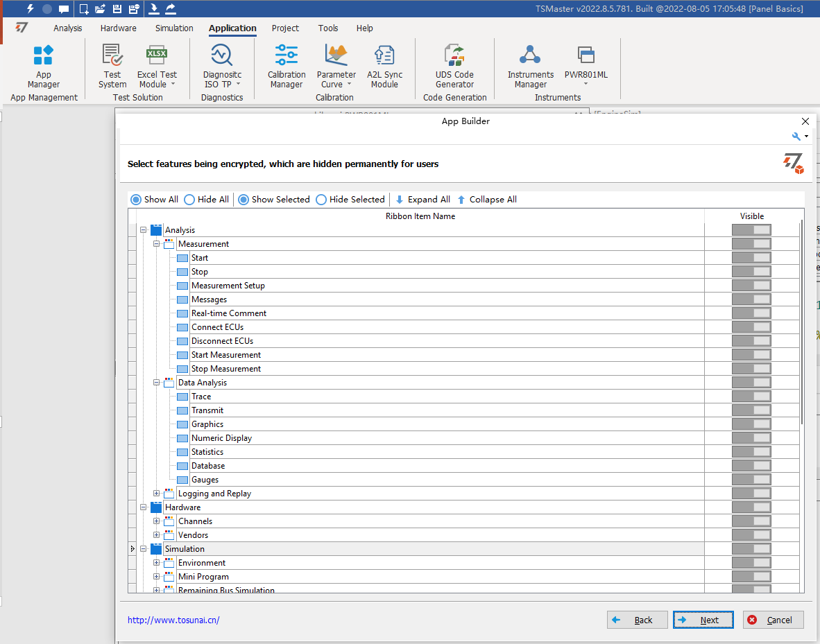
Task: Open the UDS Code Generator
Action: pos(454,67)
